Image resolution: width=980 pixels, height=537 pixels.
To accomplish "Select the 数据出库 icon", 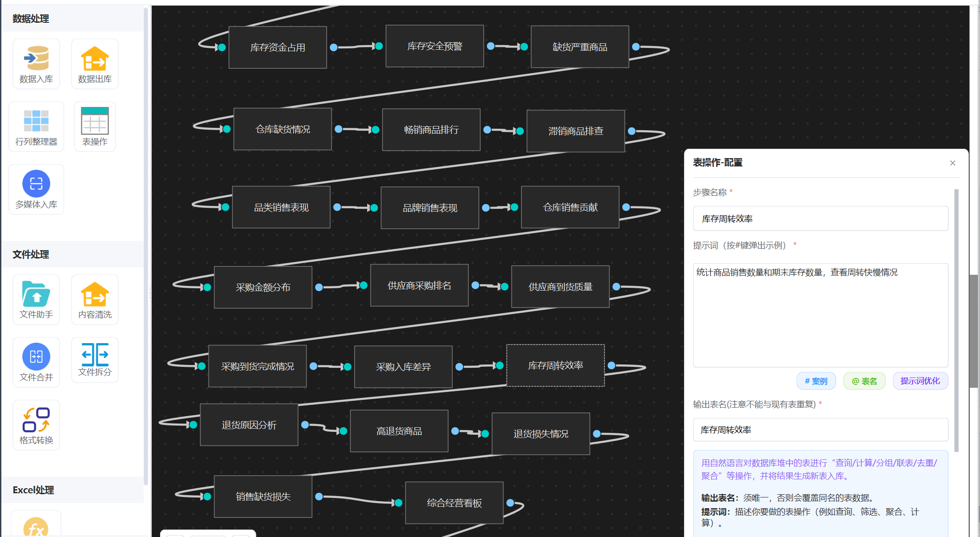I will (x=95, y=59).
